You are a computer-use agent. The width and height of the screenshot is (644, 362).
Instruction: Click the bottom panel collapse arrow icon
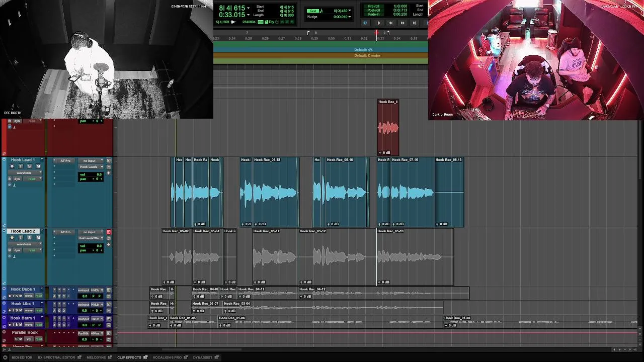[x=5, y=357]
